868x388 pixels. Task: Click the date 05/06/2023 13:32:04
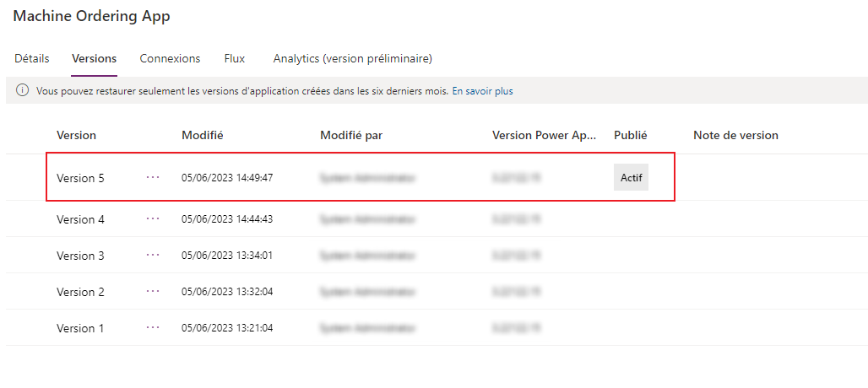[227, 292]
